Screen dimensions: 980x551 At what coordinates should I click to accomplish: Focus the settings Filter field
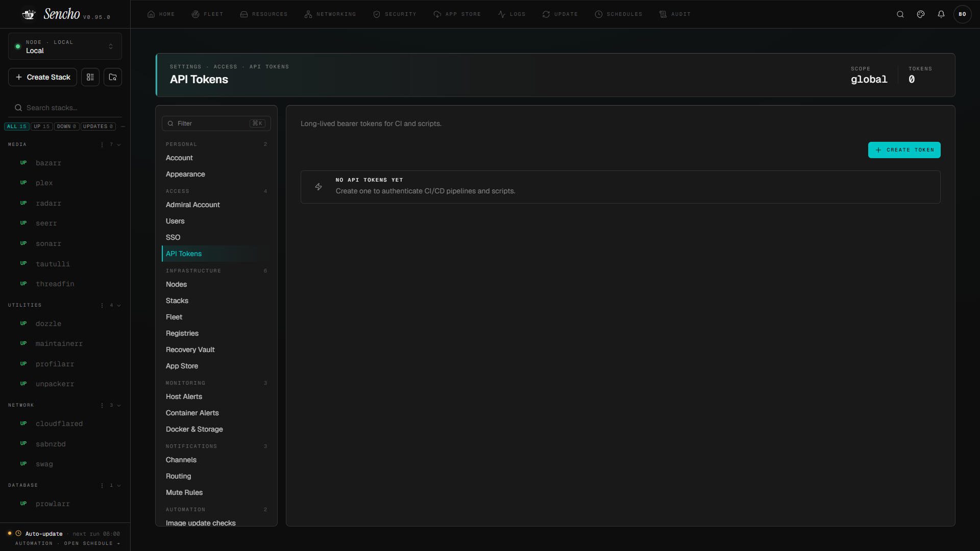click(216, 123)
